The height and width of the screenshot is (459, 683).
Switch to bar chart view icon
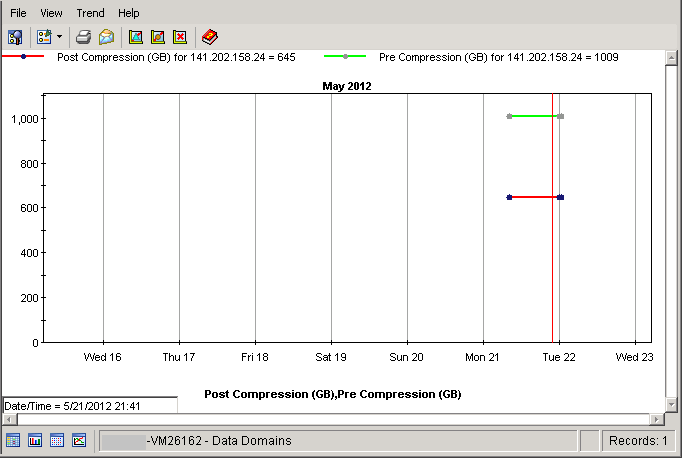(35, 440)
